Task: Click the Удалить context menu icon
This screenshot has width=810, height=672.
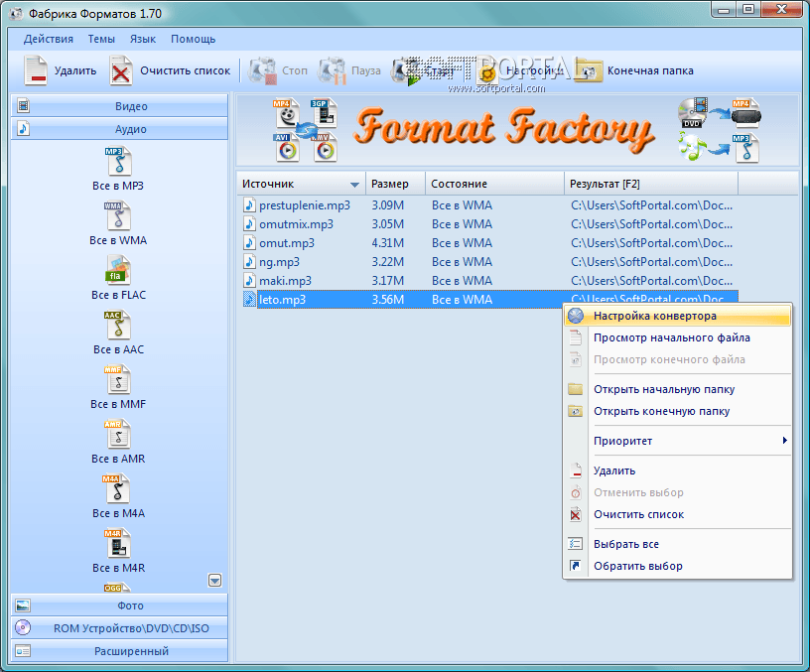Action: point(576,470)
